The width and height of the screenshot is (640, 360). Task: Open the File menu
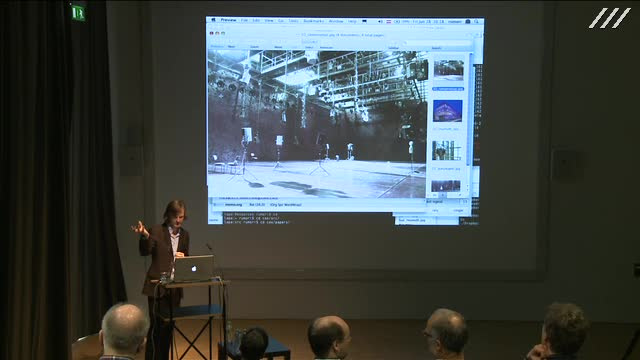[244, 20]
